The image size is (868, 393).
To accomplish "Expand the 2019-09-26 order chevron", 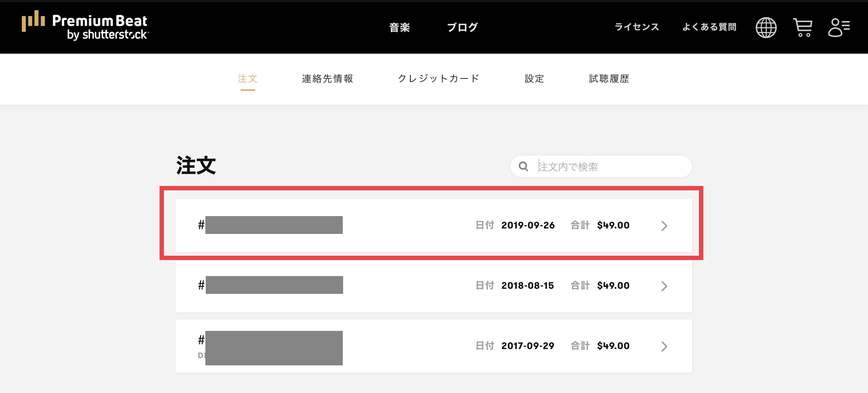I will click(x=664, y=226).
